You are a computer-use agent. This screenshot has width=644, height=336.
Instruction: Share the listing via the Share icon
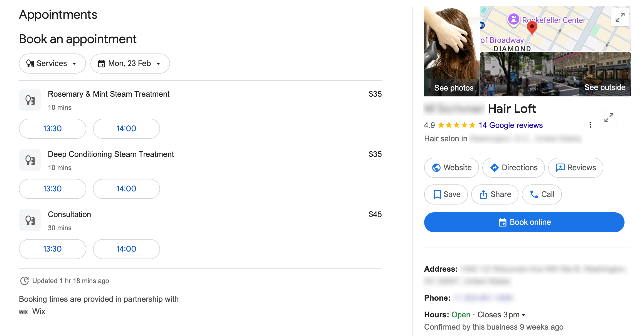pyautogui.click(x=483, y=194)
